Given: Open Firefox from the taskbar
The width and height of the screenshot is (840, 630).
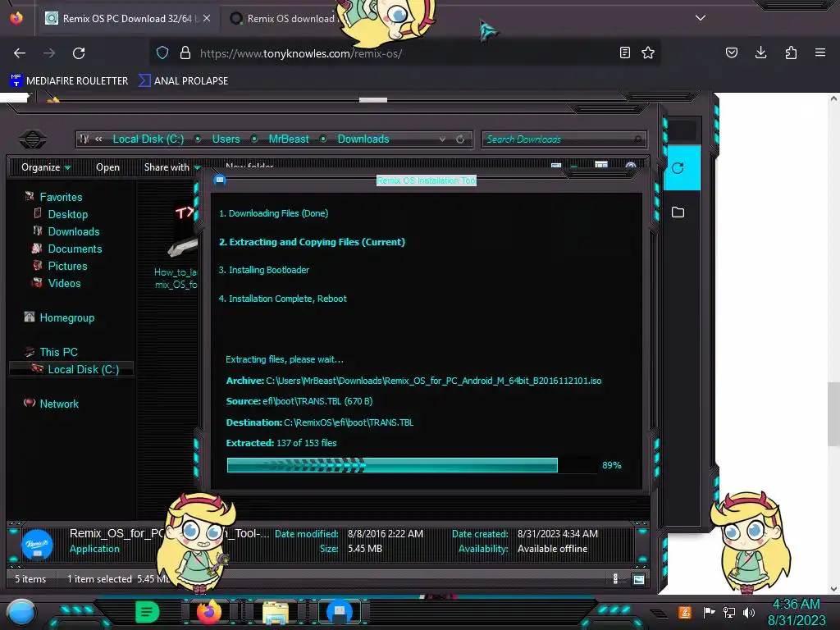Looking at the screenshot, I should tap(209, 612).
